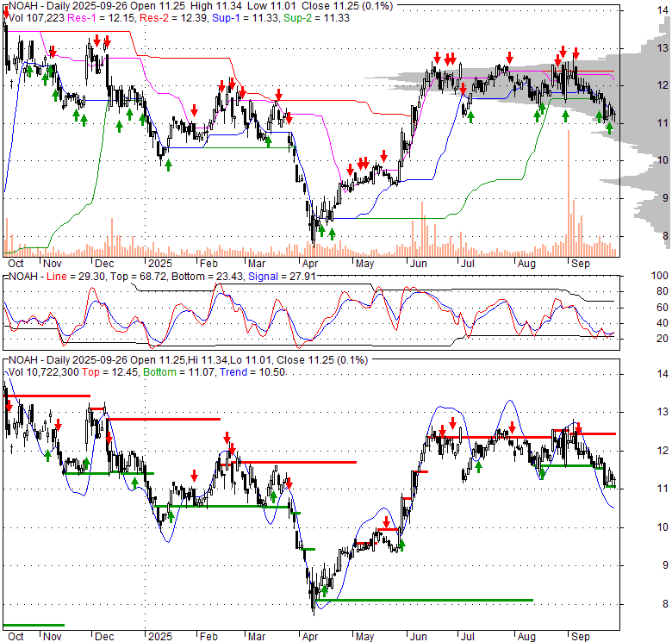Viewport: 672px width, 642px height.
Task: Click the long green support line near 8 in bottom chart
Action: pyautogui.click(x=424, y=600)
